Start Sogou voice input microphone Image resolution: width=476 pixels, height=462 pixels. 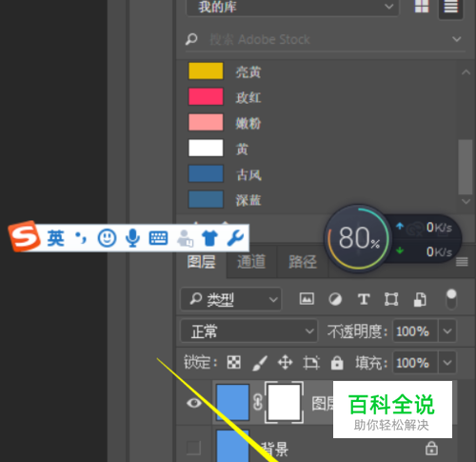click(132, 238)
